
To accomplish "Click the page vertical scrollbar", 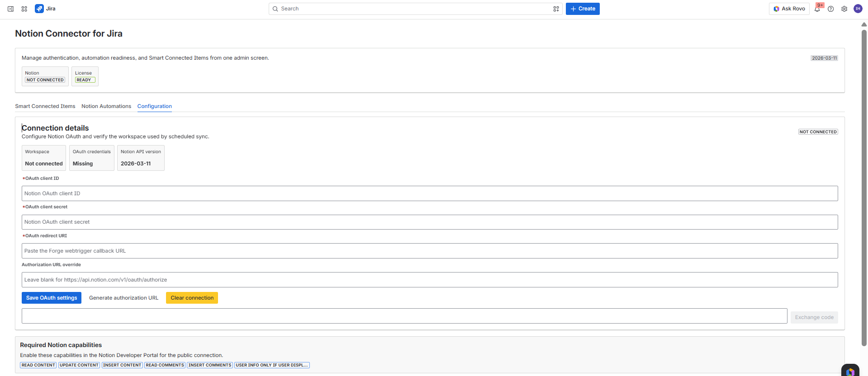I will [864, 188].
